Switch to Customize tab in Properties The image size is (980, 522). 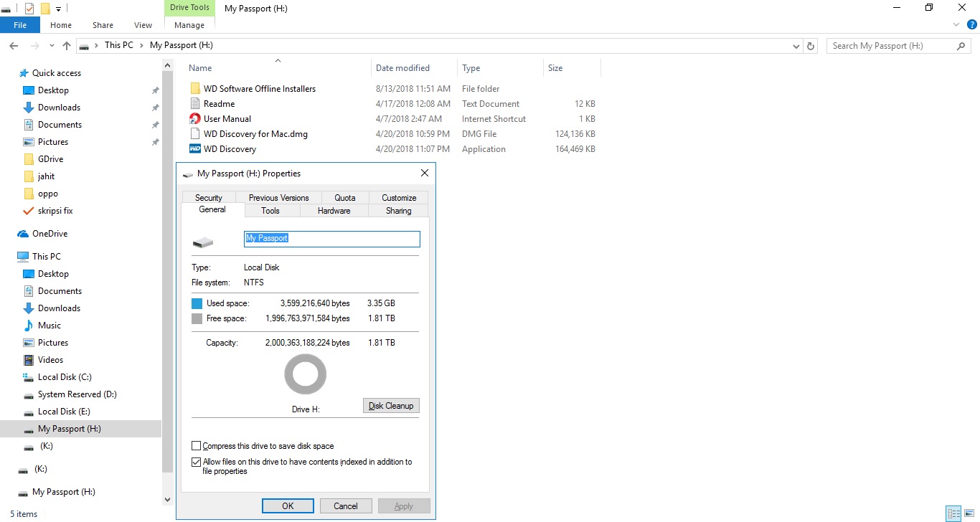399,198
